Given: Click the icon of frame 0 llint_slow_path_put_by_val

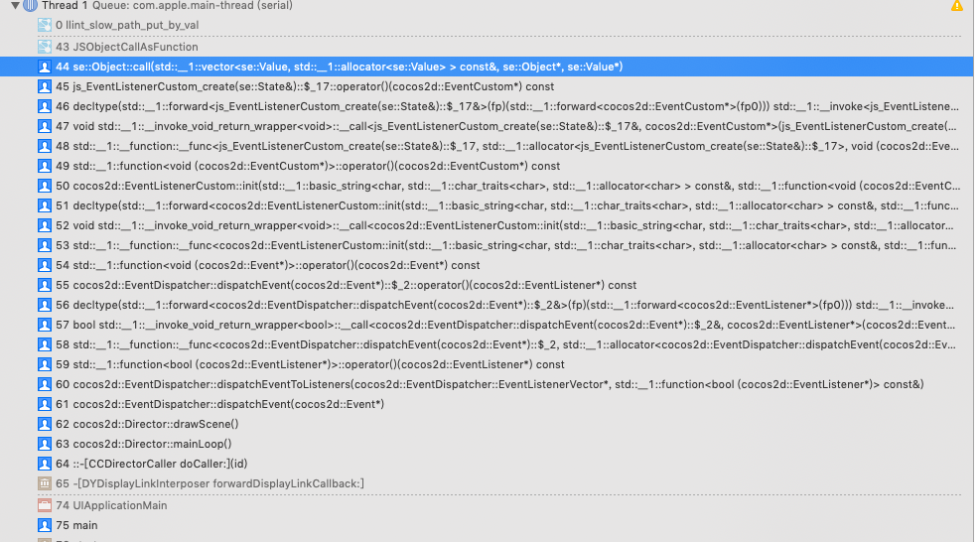Looking at the screenshot, I should 45,25.
